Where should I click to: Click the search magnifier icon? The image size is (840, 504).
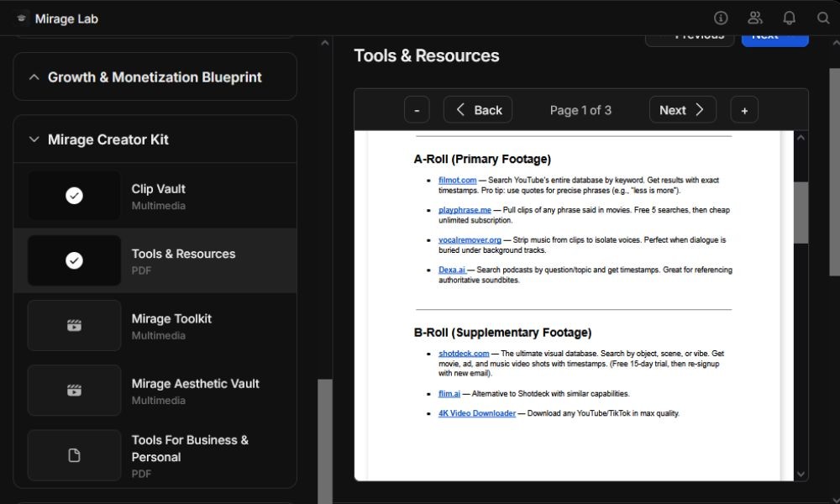823,18
